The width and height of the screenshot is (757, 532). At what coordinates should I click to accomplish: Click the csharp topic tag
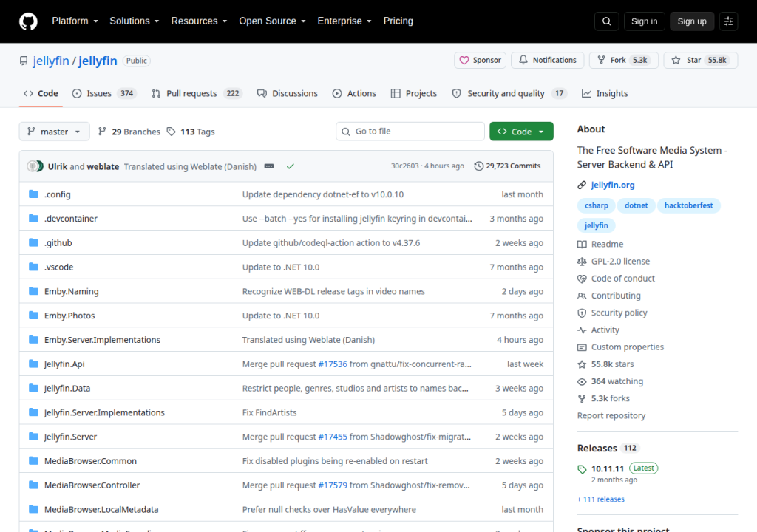[597, 205]
